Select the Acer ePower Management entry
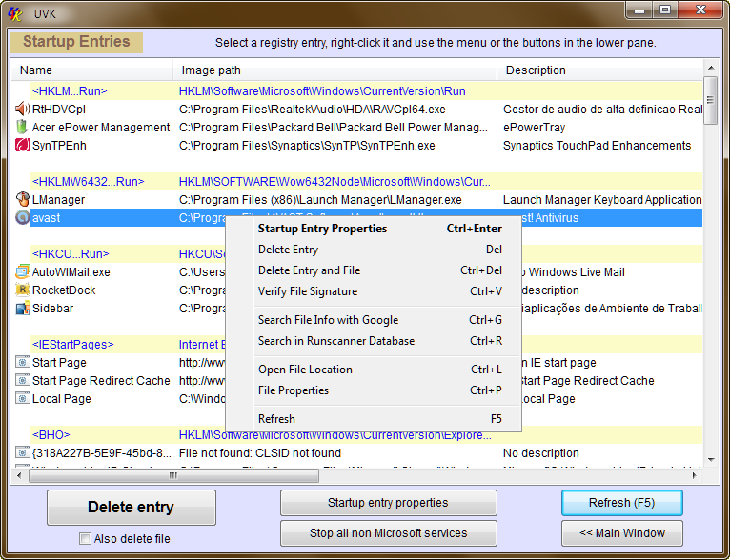 coord(101,128)
